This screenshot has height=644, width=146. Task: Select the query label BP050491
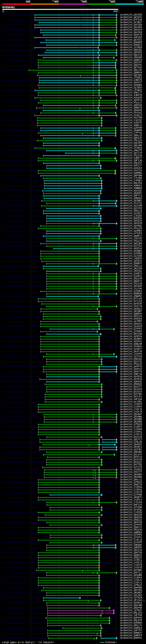[8, 7]
